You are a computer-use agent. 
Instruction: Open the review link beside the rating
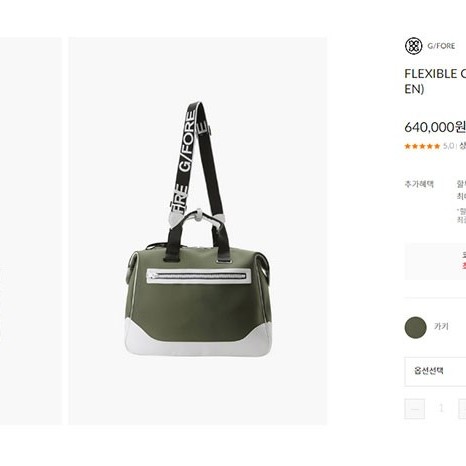tap(463, 146)
